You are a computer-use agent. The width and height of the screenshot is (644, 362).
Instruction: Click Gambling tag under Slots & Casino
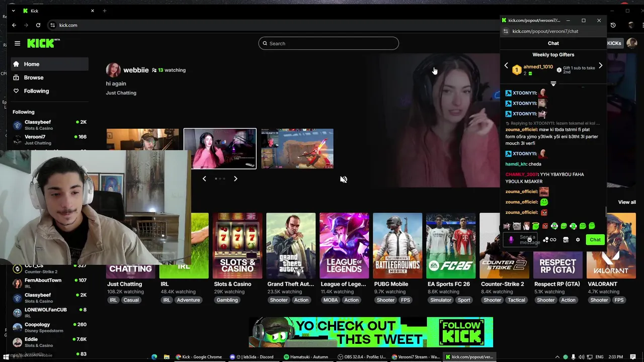[x=227, y=300]
